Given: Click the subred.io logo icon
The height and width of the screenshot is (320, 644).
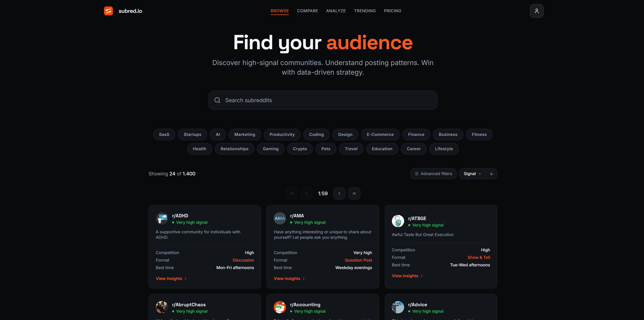Looking at the screenshot, I should point(108,11).
